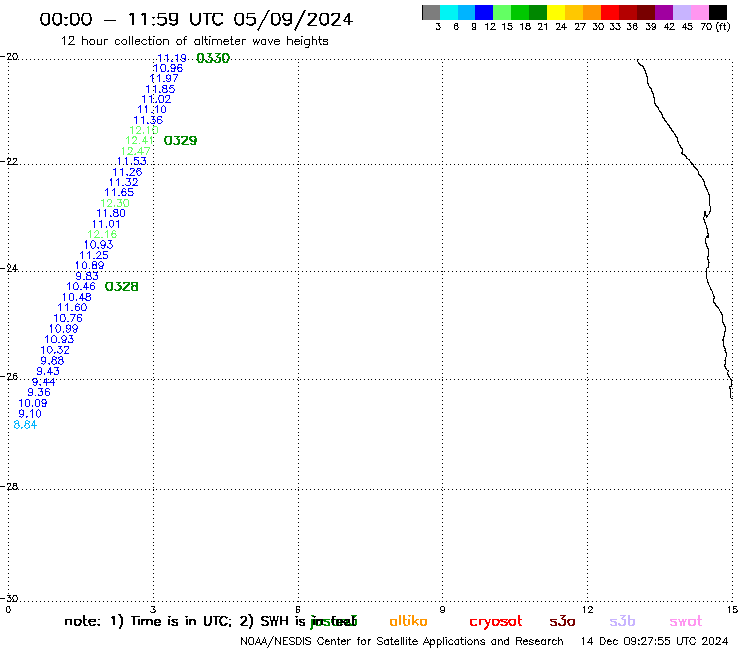Select the light green value 12.41

[140, 141]
